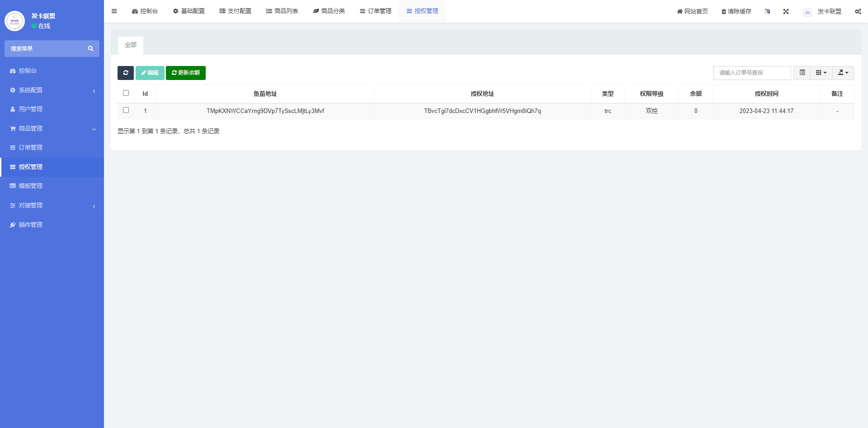Open 控制台 in sidebar

(52, 71)
